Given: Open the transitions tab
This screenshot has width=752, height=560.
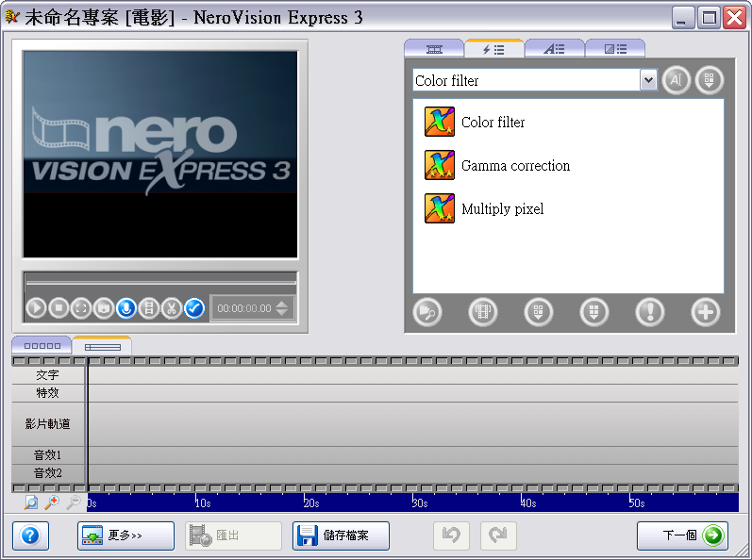Looking at the screenshot, I should pyautogui.click(x=615, y=49).
